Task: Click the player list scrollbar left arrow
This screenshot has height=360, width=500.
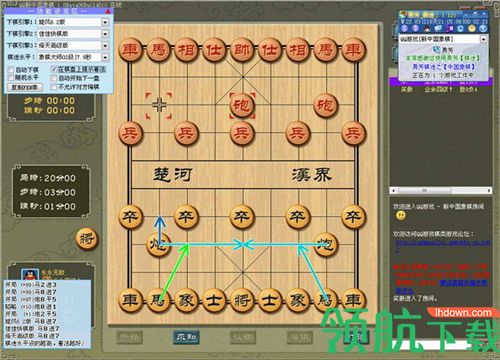Action: point(393,190)
